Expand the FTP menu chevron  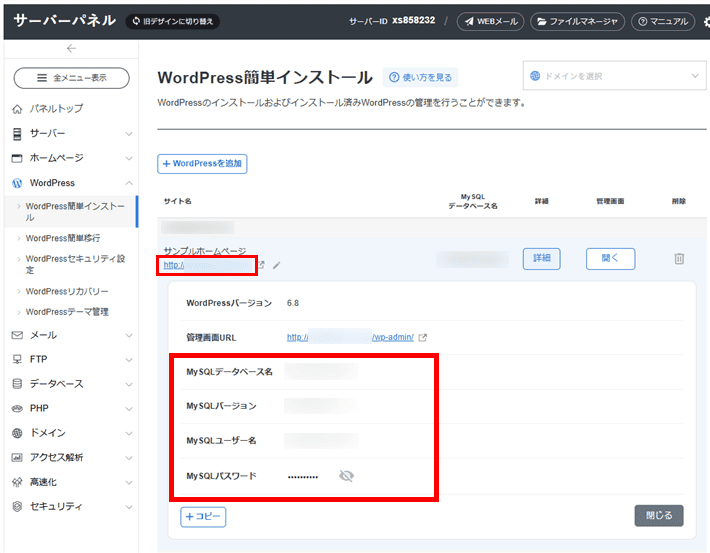click(x=129, y=360)
